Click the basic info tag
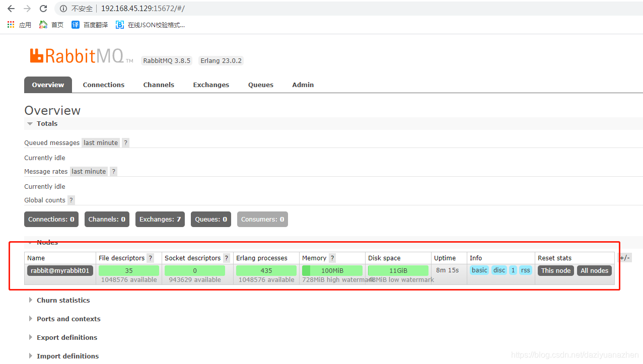This screenshot has height=364, width=643. [x=479, y=270]
